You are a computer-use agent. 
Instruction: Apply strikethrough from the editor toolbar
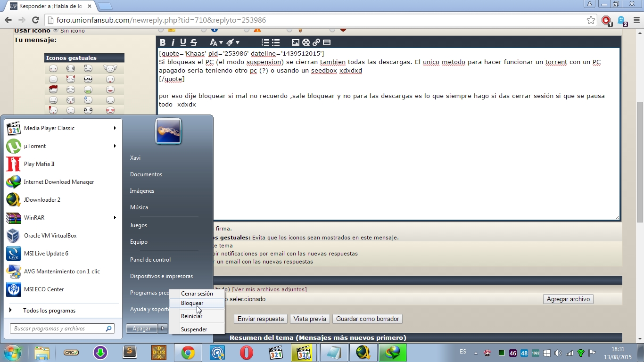[x=193, y=42]
